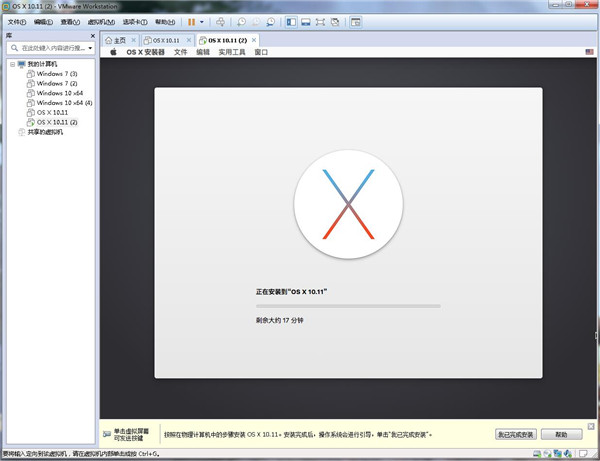This screenshot has width=600, height=461.
Task: Open the guest 编辑 menu
Action: coord(203,52)
